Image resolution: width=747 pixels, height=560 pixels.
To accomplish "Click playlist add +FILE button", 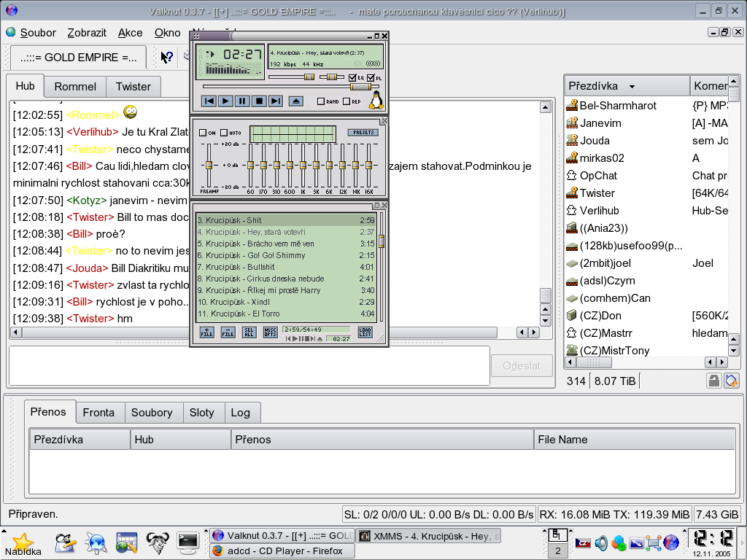I will (206, 332).
